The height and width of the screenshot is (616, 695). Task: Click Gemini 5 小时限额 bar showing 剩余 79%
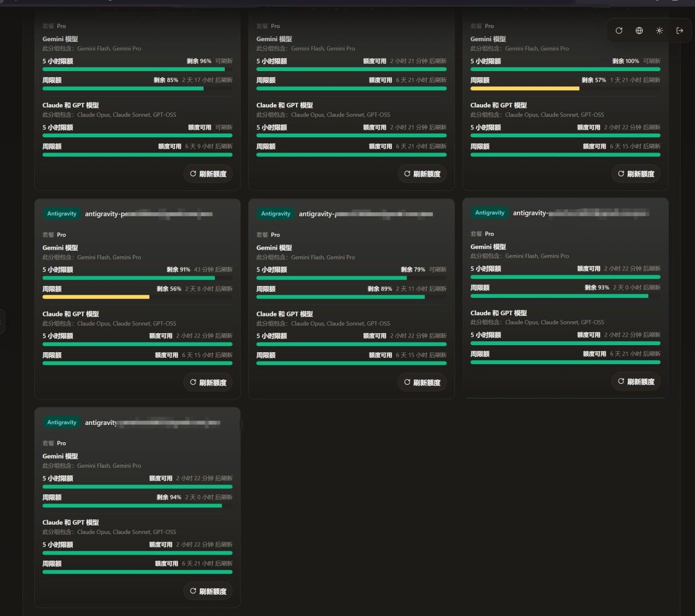click(x=351, y=278)
